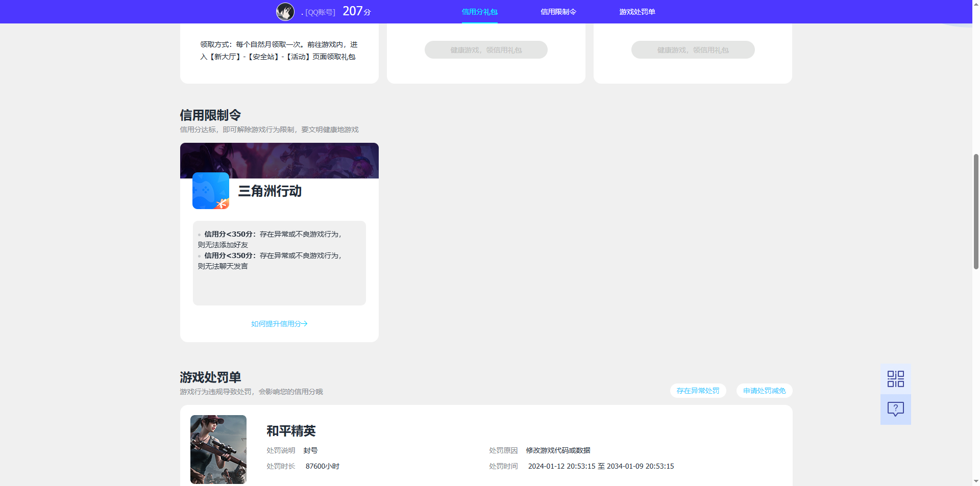Click 健康游戏，领信用礼包 button in the middle card
The image size is (980, 486).
486,50
